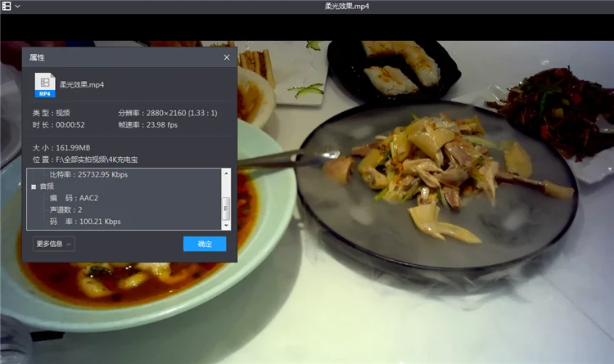
Task: Click the 柔光效果.mp4 title at the window top
Action: click(x=346, y=7)
